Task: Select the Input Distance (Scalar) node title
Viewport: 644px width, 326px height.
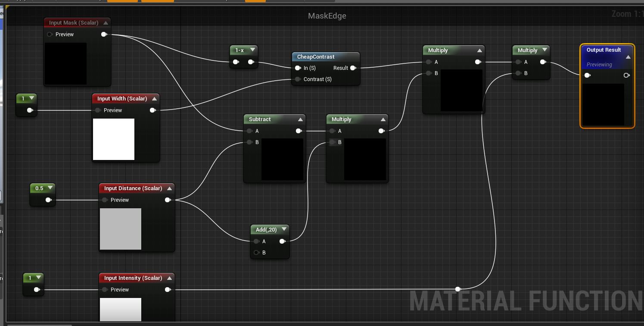Action: [x=133, y=188]
